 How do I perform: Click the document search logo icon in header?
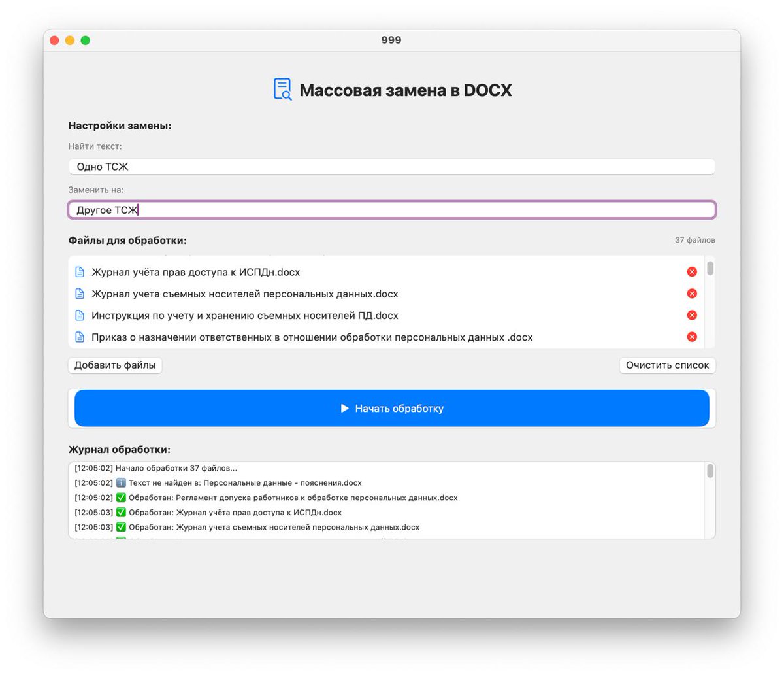[x=282, y=89]
